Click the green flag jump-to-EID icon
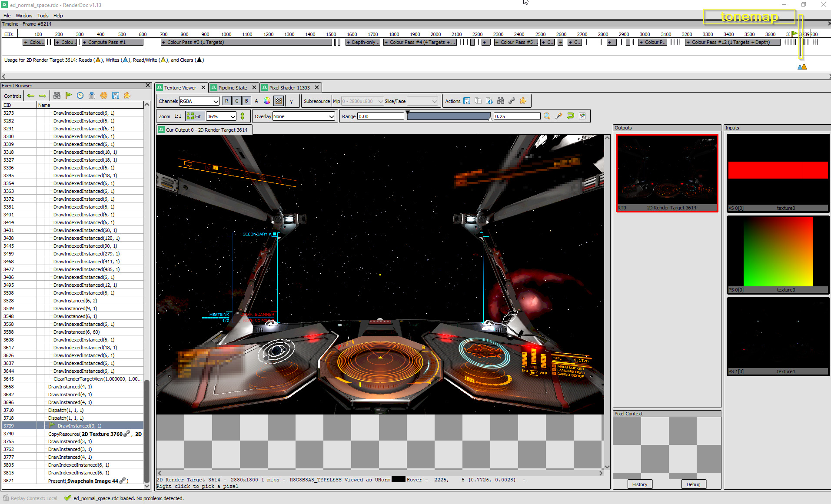831x504 pixels. click(69, 96)
